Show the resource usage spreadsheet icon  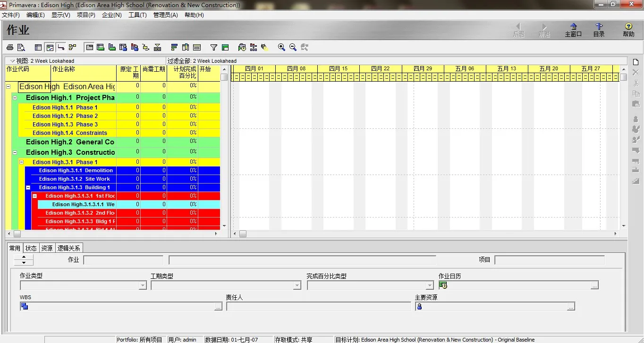pyautogui.click(x=123, y=47)
